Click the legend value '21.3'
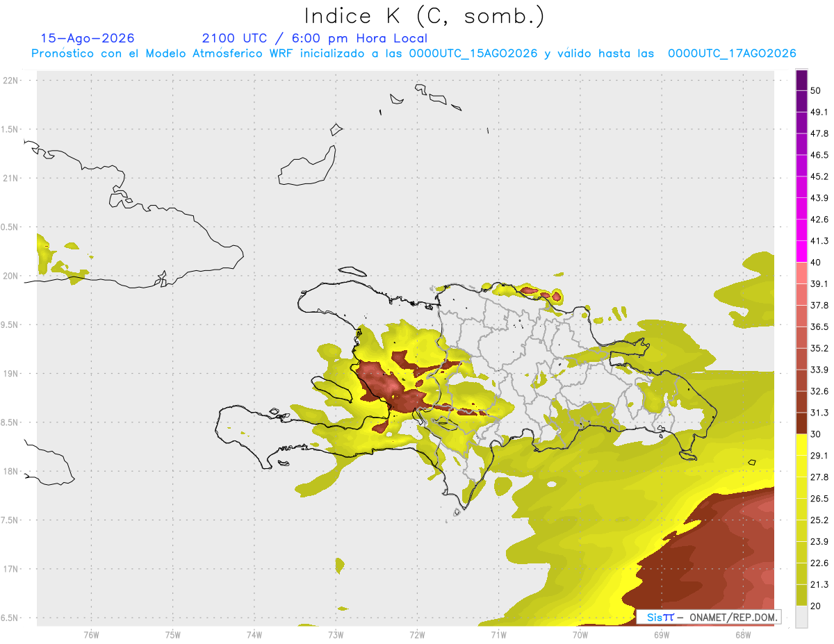This screenshot has height=644, width=834. [x=819, y=584]
